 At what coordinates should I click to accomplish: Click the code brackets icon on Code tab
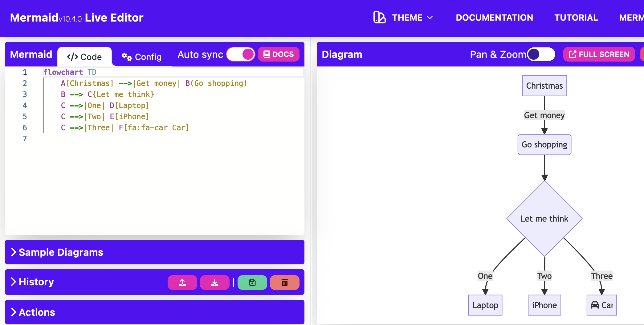(x=72, y=57)
